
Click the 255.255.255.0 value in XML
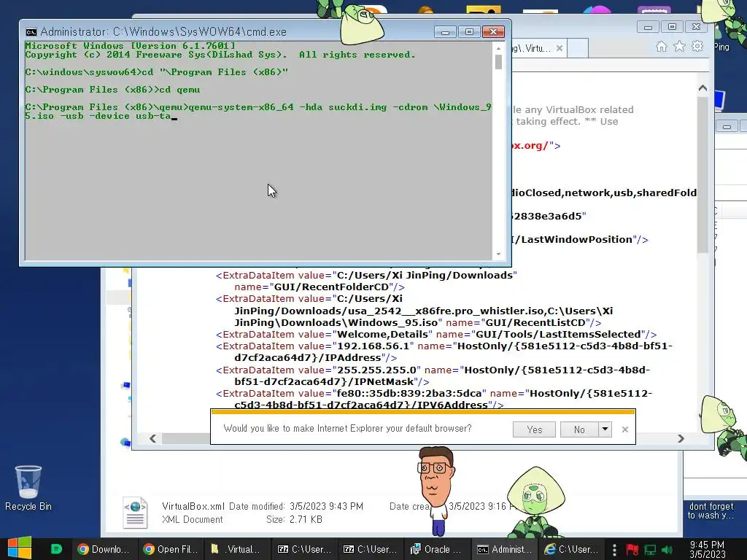point(376,370)
